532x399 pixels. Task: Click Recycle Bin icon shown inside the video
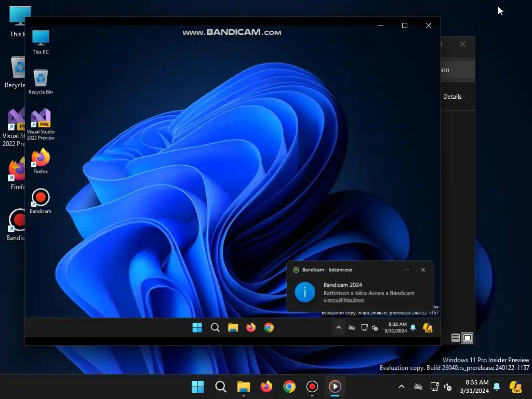point(41,82)
